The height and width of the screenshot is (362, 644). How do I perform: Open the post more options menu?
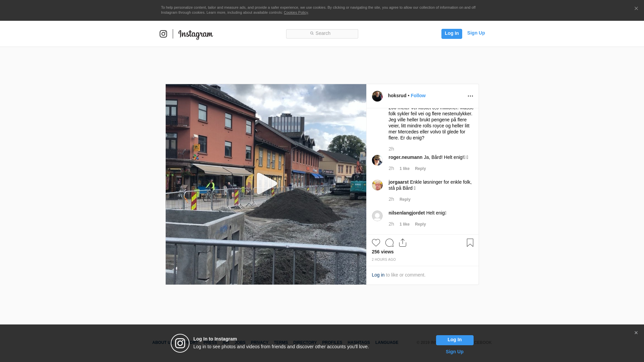[470, 96]
